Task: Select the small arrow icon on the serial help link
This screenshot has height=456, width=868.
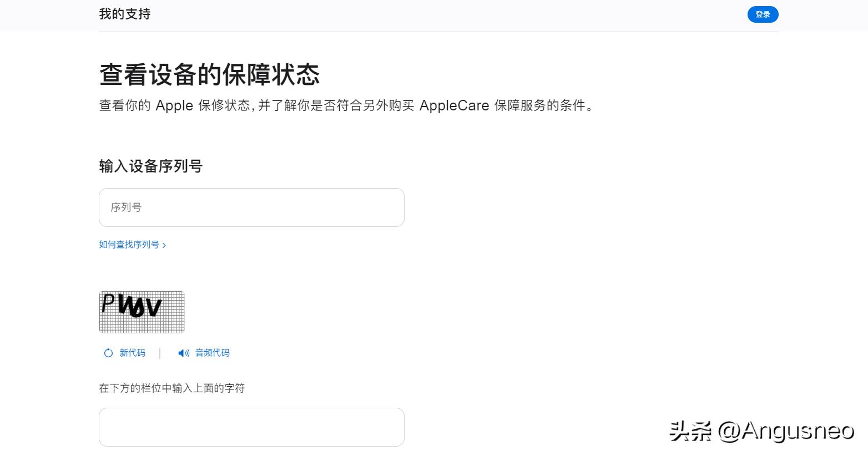Action: (x=164, y=245)
